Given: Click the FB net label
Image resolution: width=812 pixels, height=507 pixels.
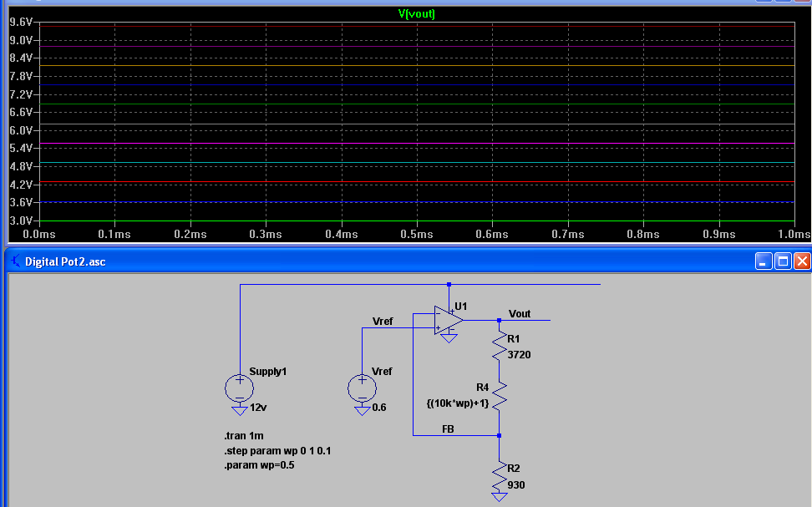Looking at the screenshot, I should [448, 428].
